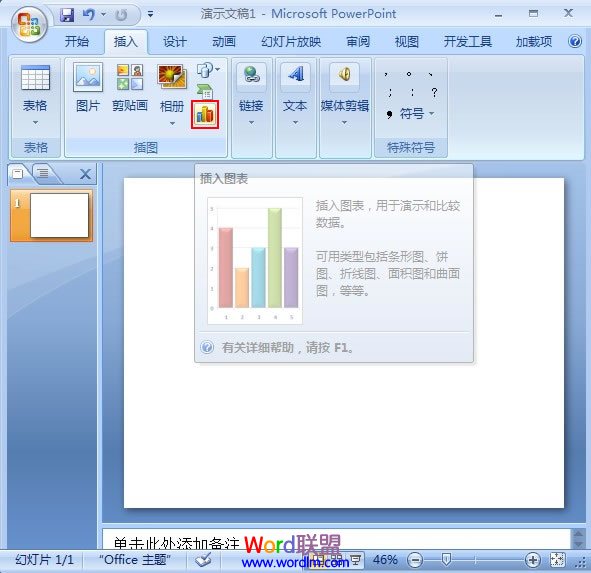591x573 pixels.
Task: Insert a picture with 图片 icon
Action: pyautogui.click(x=88, y=78)
